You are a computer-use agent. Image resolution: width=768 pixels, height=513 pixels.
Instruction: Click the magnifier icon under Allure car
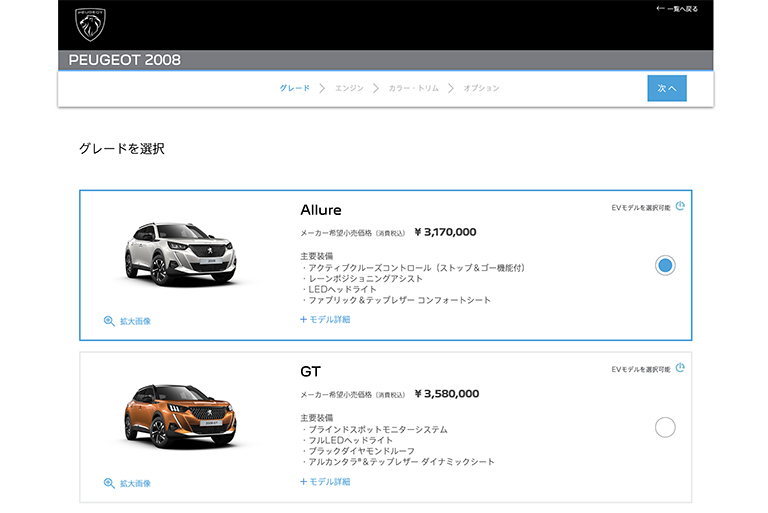109,321
